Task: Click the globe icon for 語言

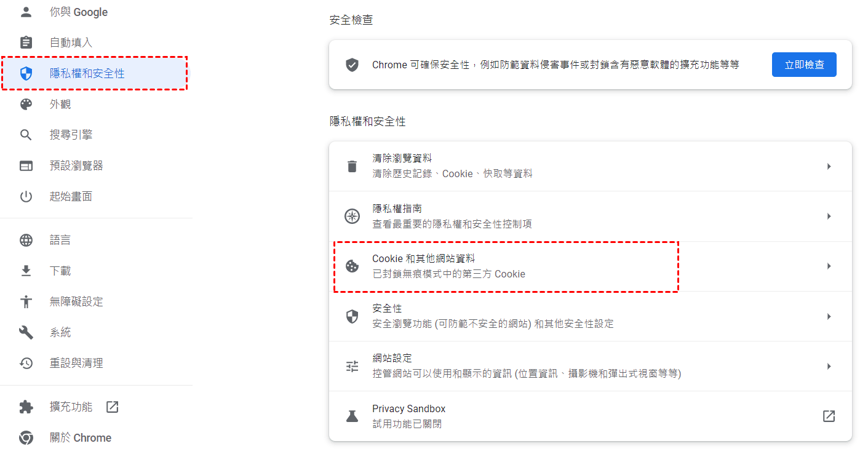Action: (x=26, y=240)
